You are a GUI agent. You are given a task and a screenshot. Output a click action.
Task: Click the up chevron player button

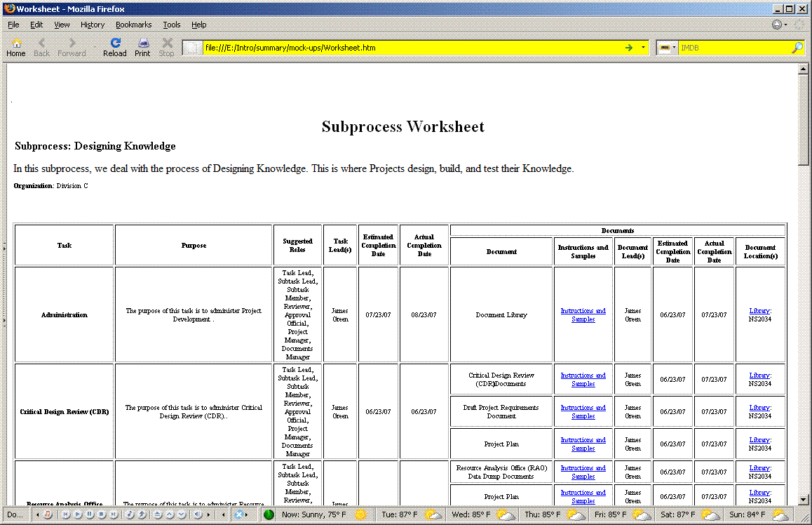point(170,514)
